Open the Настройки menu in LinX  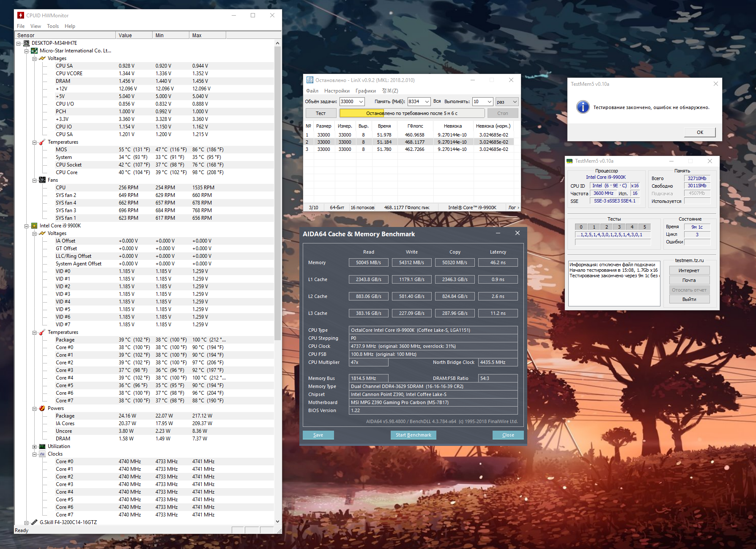coord(337,91)
